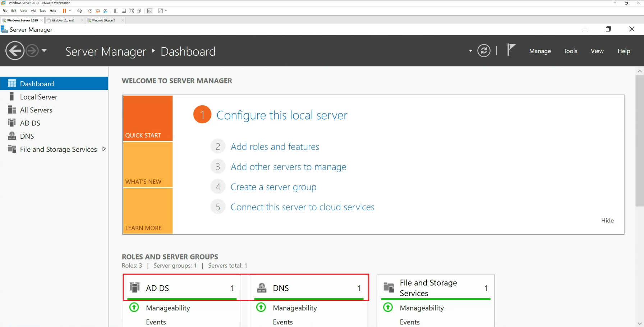Open the stretch display options dropdown arrow
Image resolution: width=644 pixels, height=327 pixels.
pos(166,11)
